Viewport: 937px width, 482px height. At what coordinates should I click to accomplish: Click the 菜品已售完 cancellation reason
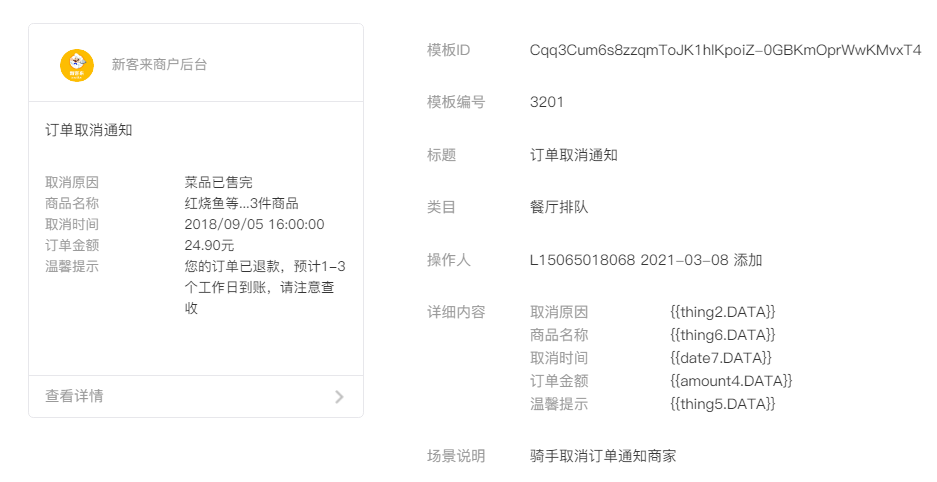pyautogui.click(x=219, y=182)
